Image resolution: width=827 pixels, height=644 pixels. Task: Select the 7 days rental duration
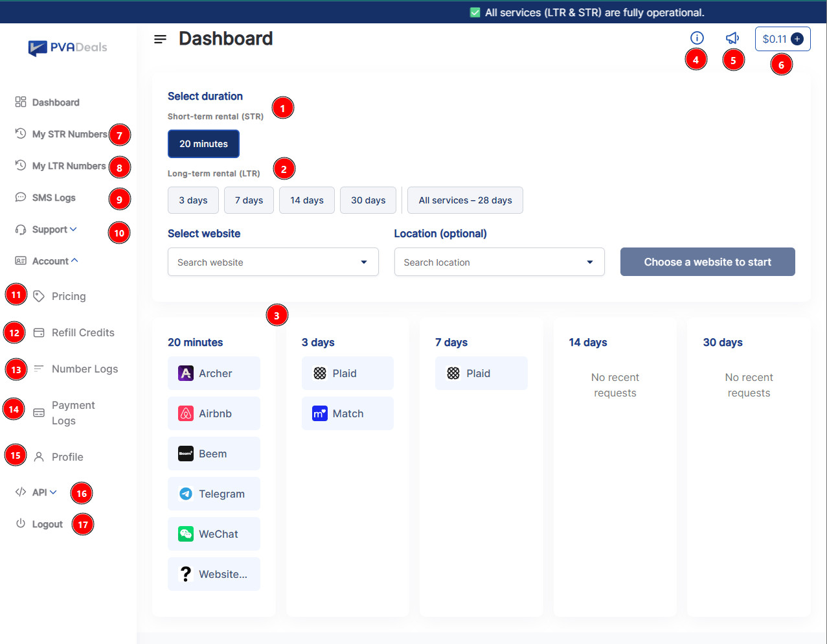(x=249, y=200)
